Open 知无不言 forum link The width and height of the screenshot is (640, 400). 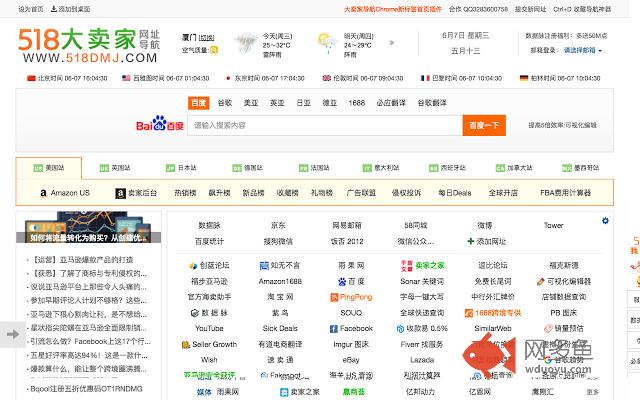pyautogui.click(x=280, y=266)
